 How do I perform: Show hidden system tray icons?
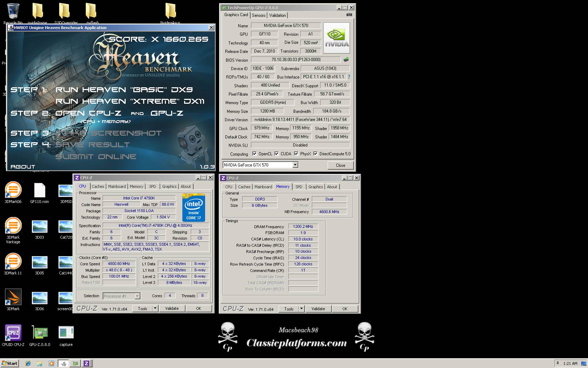558,363
